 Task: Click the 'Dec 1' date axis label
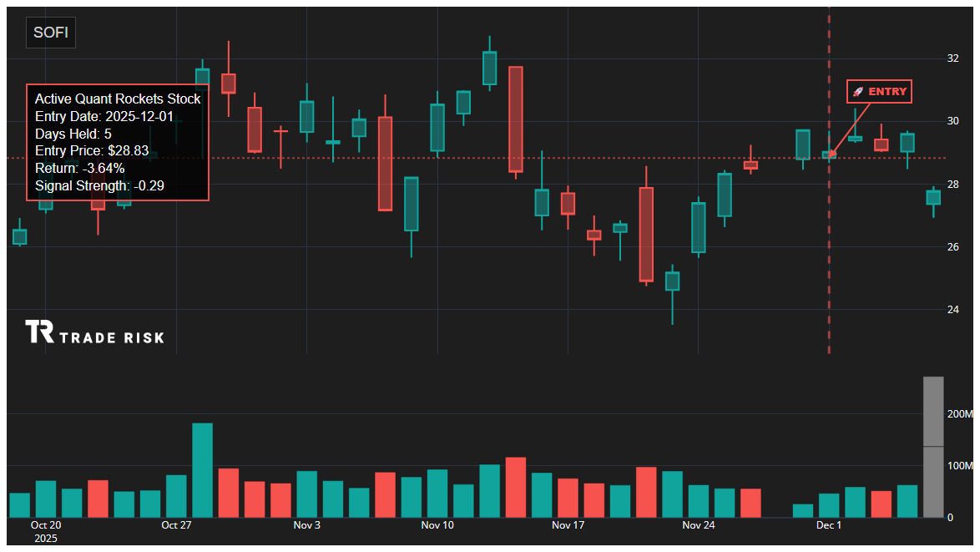click(x=829, y=525)
